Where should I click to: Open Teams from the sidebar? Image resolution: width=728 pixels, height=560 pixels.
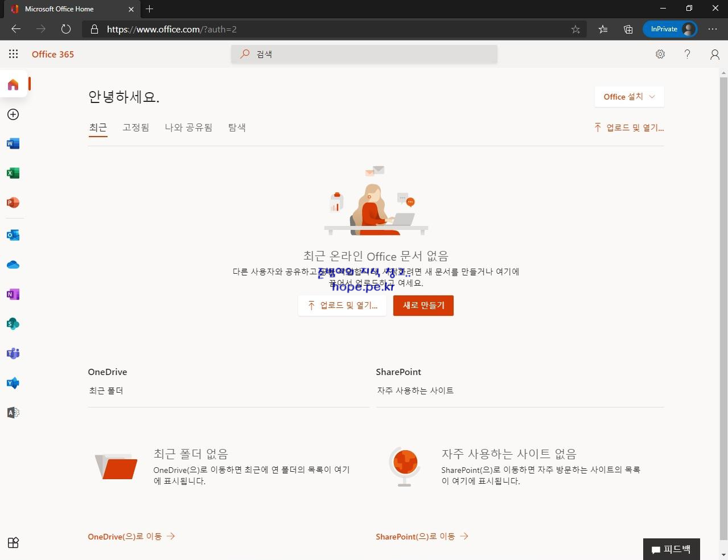click(13, 353)
